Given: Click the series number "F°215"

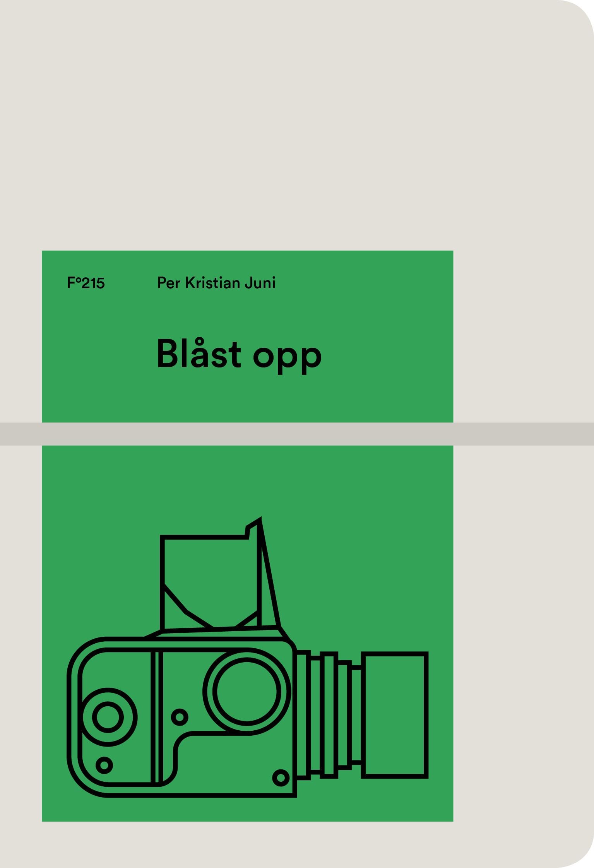Looking at the screenshot, I should tap(86, 283).
